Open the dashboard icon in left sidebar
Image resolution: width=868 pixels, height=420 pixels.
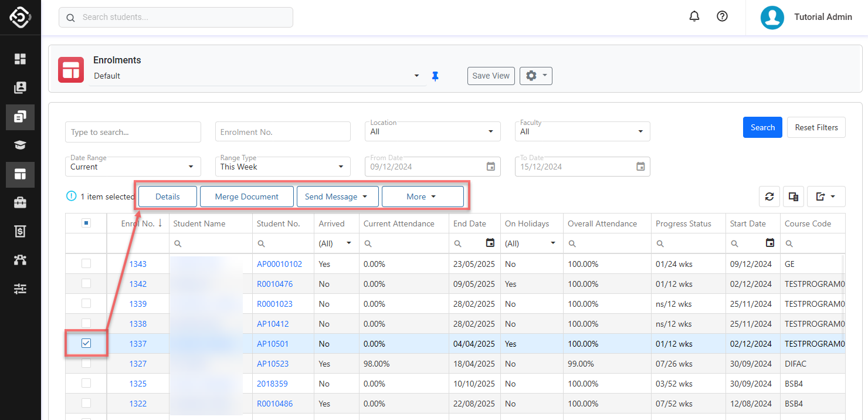[21, 59]
